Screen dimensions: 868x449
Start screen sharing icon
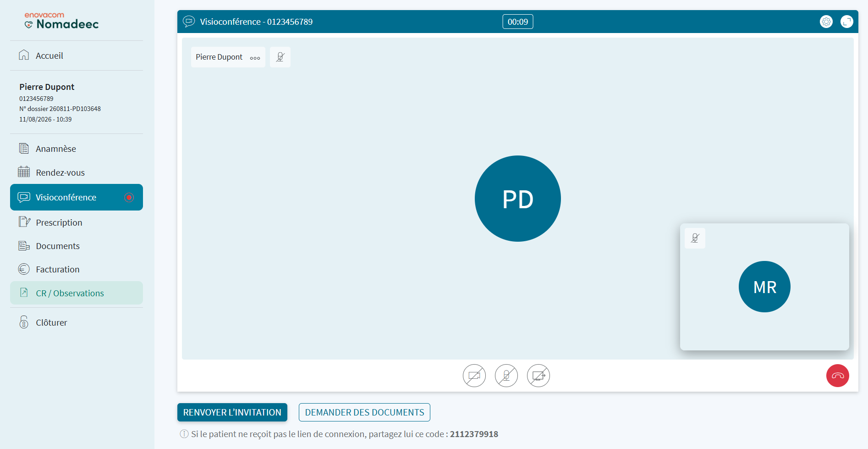538,376
